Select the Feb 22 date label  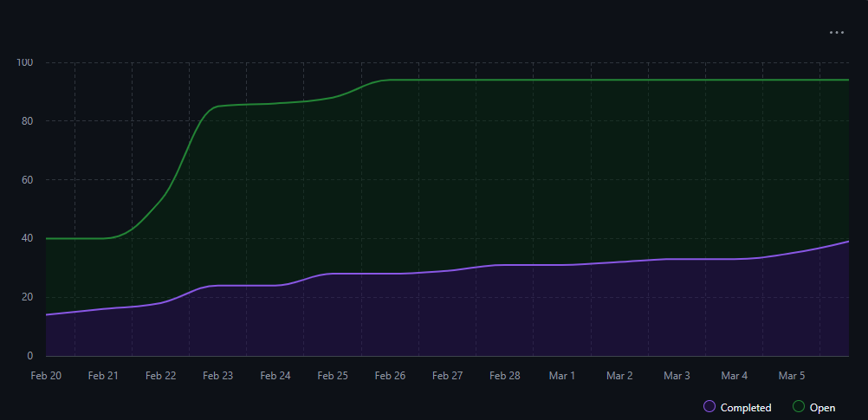coord(160,376)
